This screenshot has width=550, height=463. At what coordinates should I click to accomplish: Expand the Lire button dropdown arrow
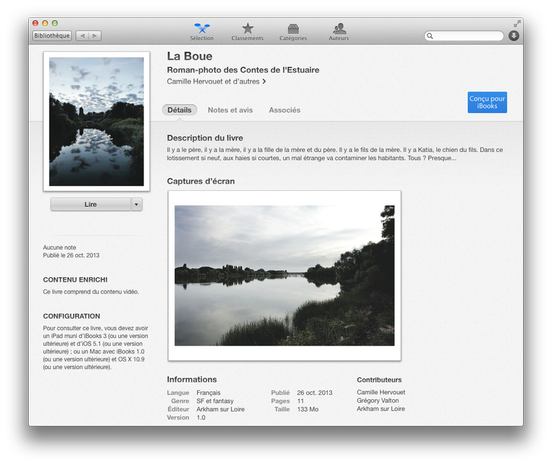click(136, 204)
